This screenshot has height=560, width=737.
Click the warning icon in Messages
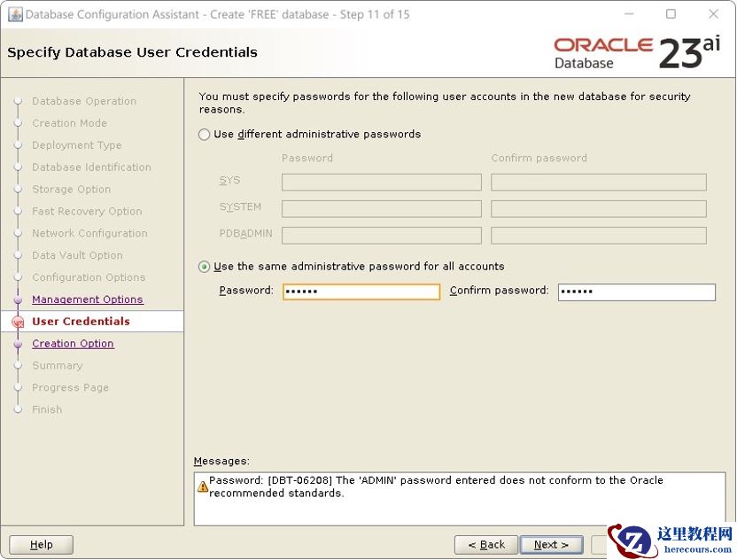pos(203,486)
